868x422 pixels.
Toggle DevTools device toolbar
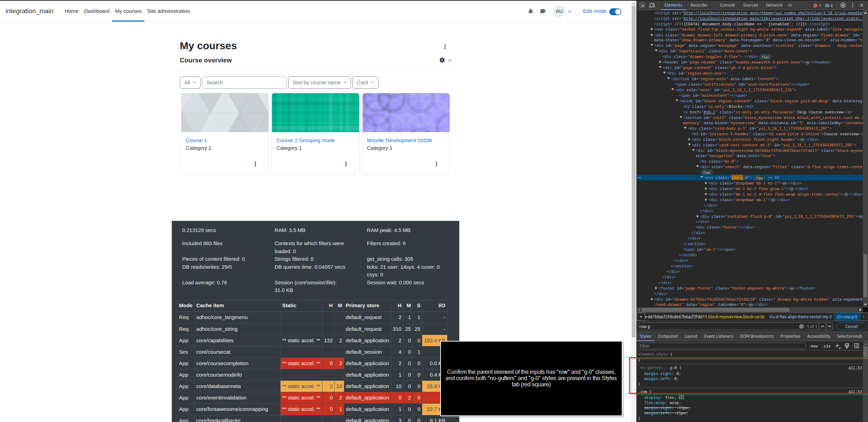(x=652, y=5)
